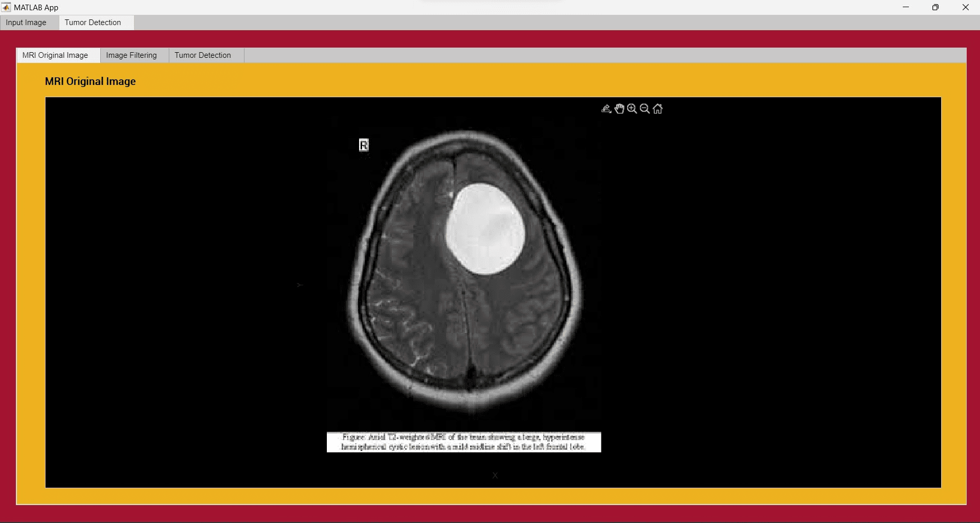Restore down the MATLAB App window
The height and width of the screenshot is (523, 980).
(936, 7)
